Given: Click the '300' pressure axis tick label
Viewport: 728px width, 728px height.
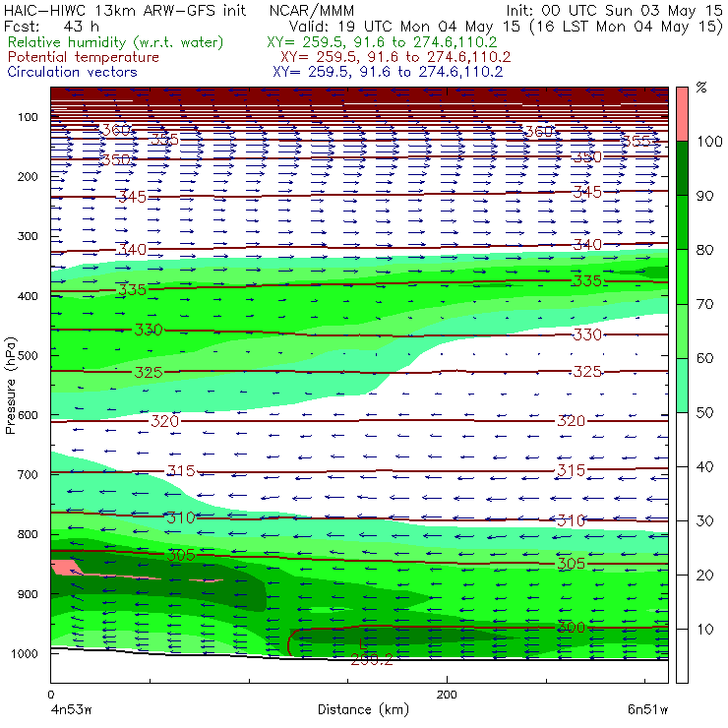Looking at the screenshot, I should tap(28, 236).
